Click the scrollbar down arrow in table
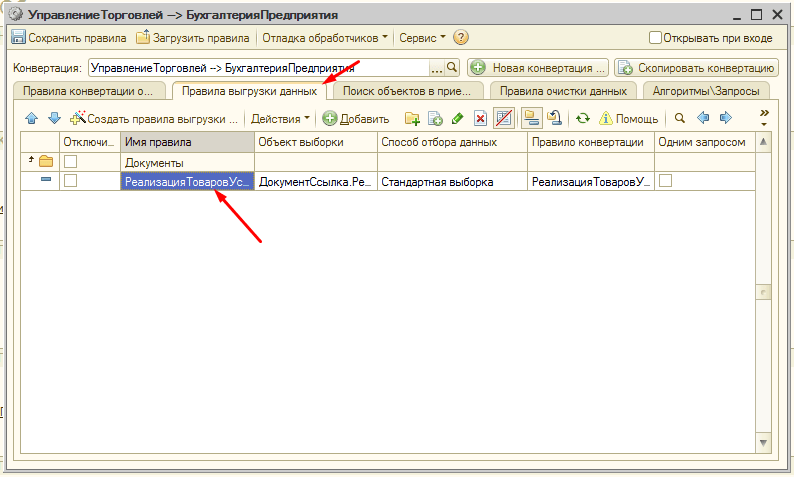Viewport: 794px width, 477px height. 763,443
